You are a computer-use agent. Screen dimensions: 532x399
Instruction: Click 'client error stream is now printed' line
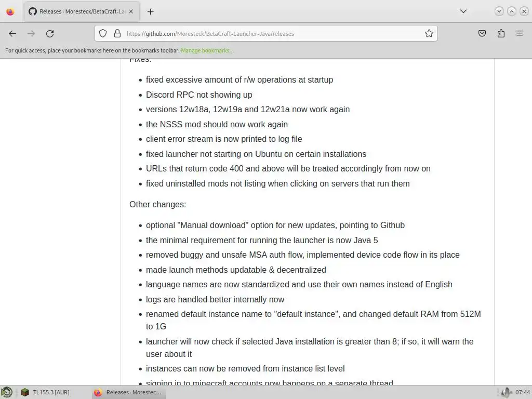click(x=224, y=139)
